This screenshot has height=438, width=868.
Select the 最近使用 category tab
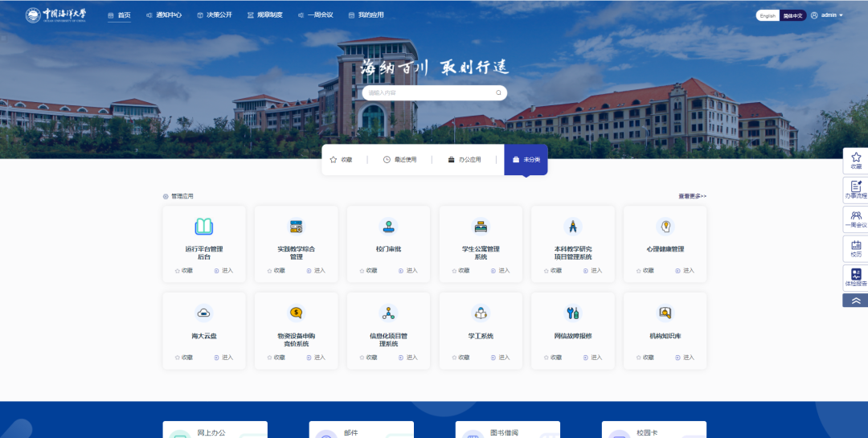tap(399, 159)
